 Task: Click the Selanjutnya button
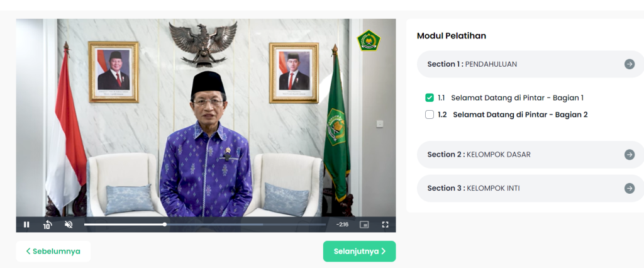tap(359, 251)
